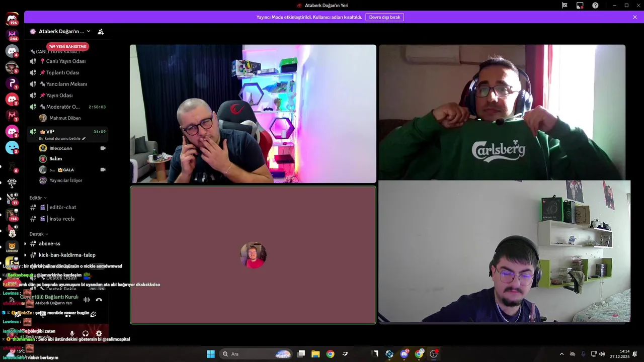
Task: Select MecoCann in the VIP channel
Action: click(x=61, y=148)
